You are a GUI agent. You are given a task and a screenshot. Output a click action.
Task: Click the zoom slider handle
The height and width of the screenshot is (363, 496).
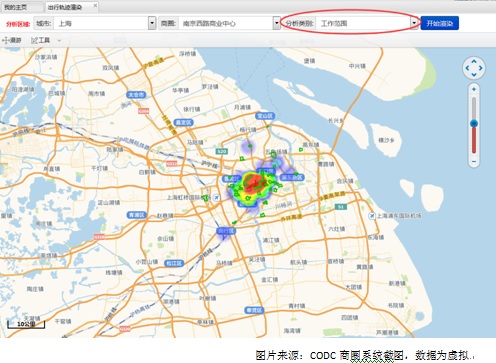pos(474,124)
